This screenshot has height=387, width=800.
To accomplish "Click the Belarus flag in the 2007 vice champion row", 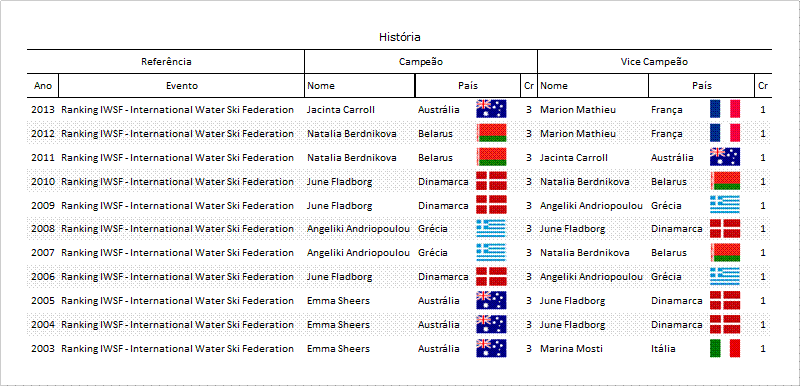I will point(724,252).
